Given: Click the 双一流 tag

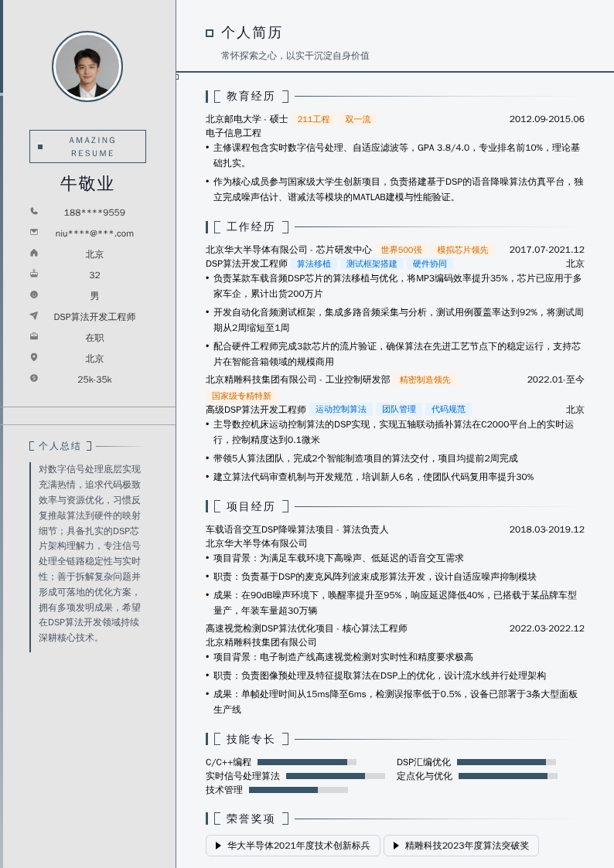Looking at the screenshot, I should [x=358, y=119].
